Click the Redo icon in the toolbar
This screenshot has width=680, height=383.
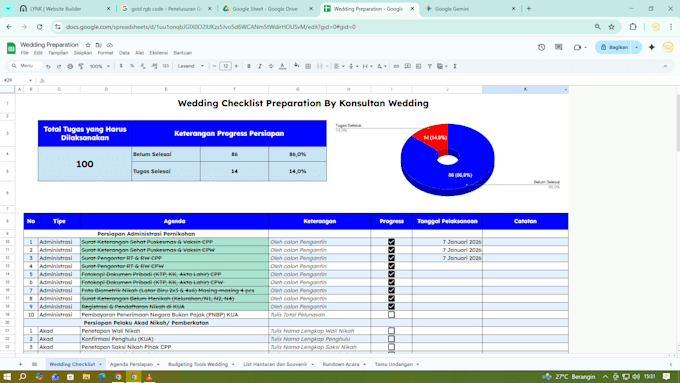pos(59,66)
